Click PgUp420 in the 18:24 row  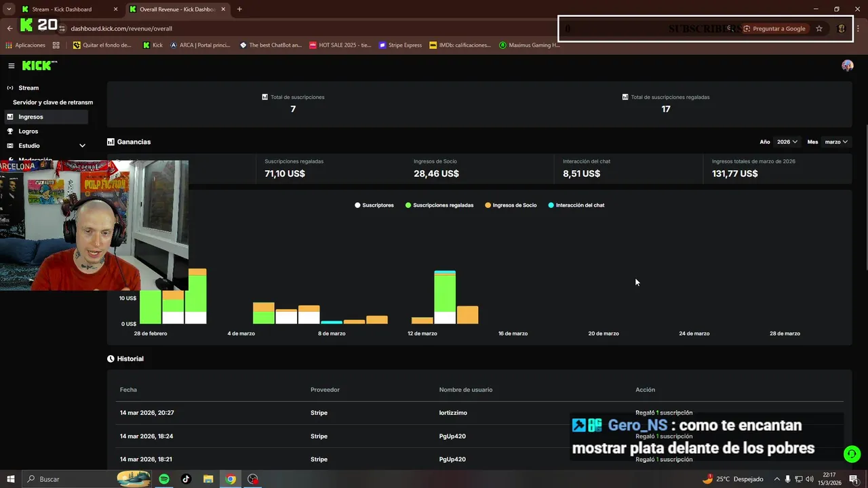point(452,436)
